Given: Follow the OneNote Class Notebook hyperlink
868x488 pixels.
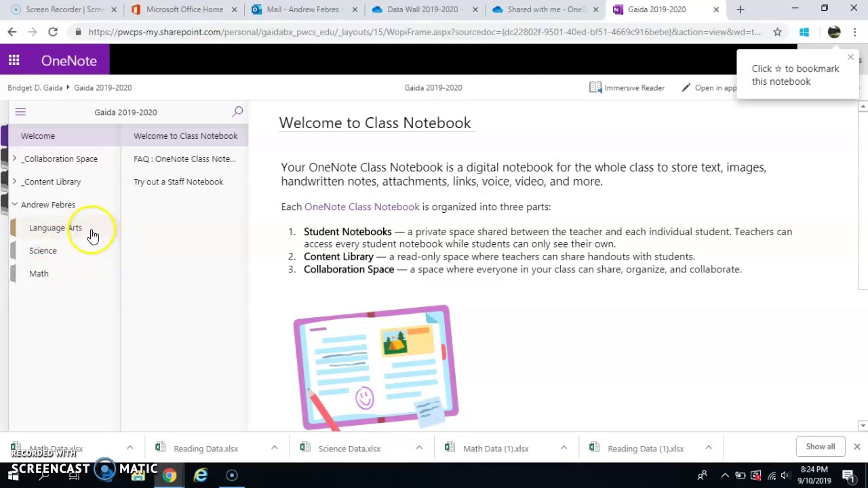Looking at the screenshot, I should [361, 207].
